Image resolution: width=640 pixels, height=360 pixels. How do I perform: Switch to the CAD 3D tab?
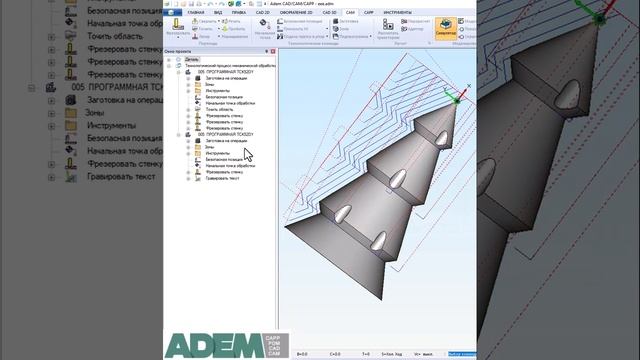[329, 13]
